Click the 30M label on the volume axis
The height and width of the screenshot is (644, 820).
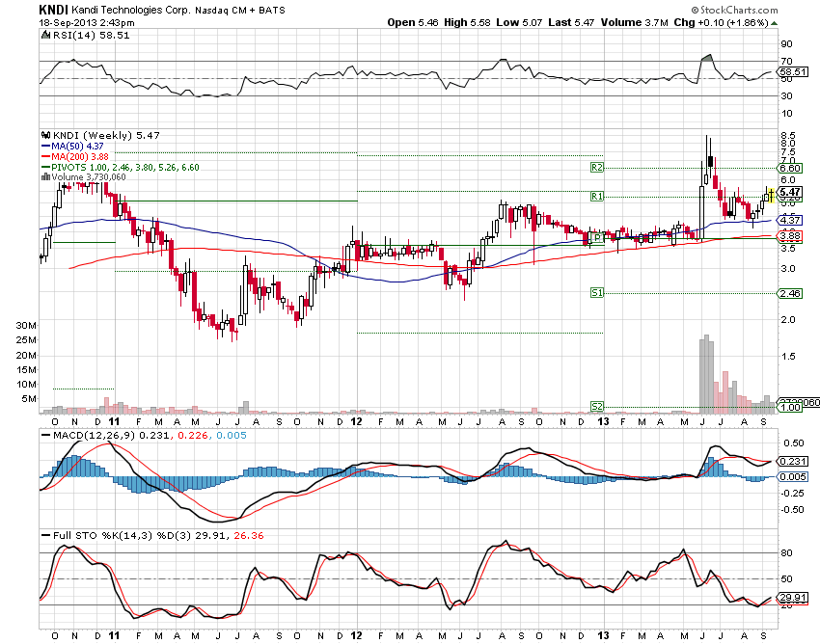pos(26,325)
